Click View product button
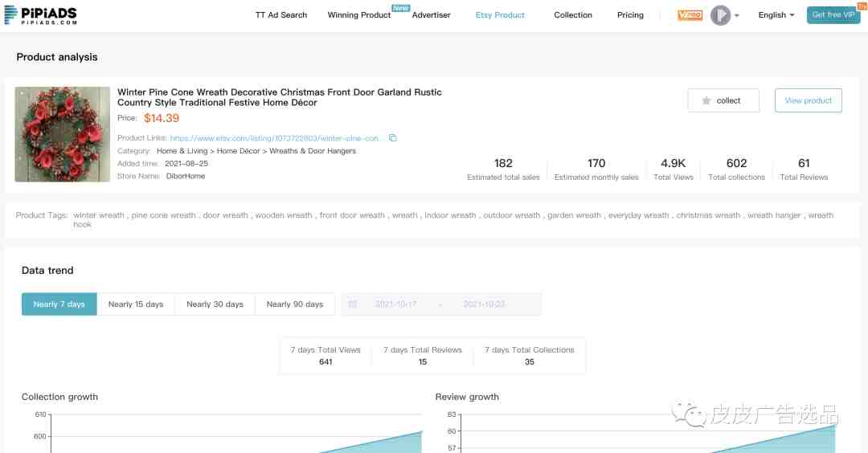Image resolution: width=868 pixels, height=453 pixels. pyautogui.click(x=809, y=100)
